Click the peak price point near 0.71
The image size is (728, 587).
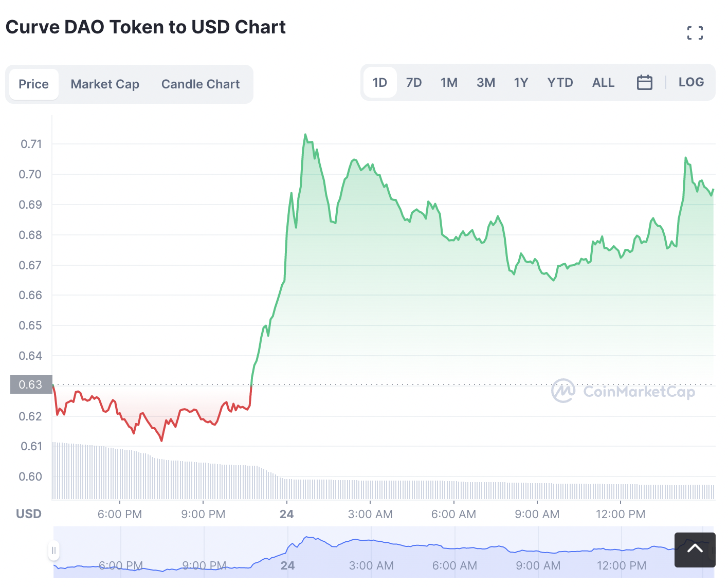tap(305, 135)
